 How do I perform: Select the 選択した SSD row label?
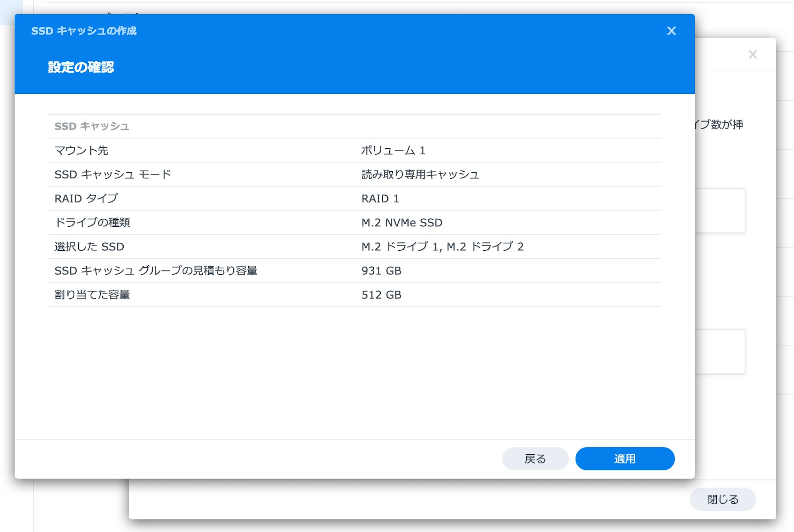coord(89,246)
